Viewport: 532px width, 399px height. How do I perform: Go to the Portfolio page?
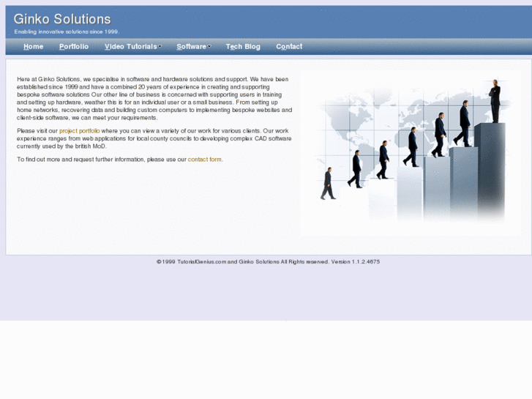(74, 47)
